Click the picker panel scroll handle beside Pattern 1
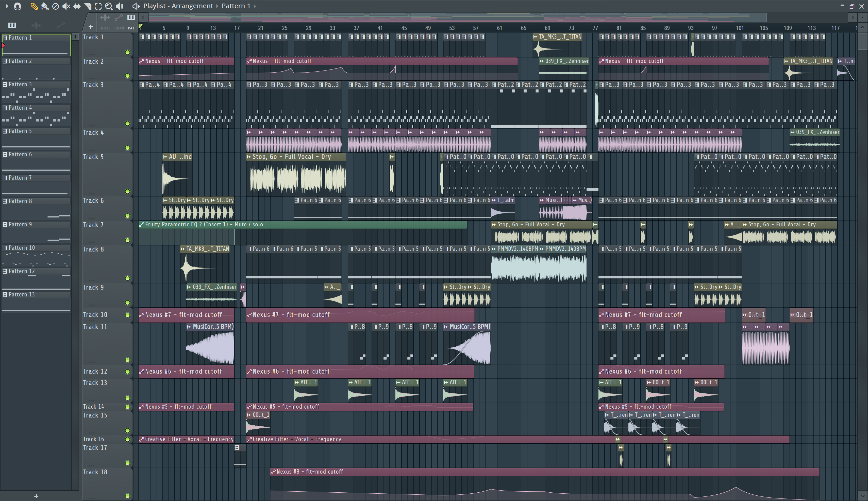Image resolution: width=868 pixels, height=501 pixels. coord(75,37)
